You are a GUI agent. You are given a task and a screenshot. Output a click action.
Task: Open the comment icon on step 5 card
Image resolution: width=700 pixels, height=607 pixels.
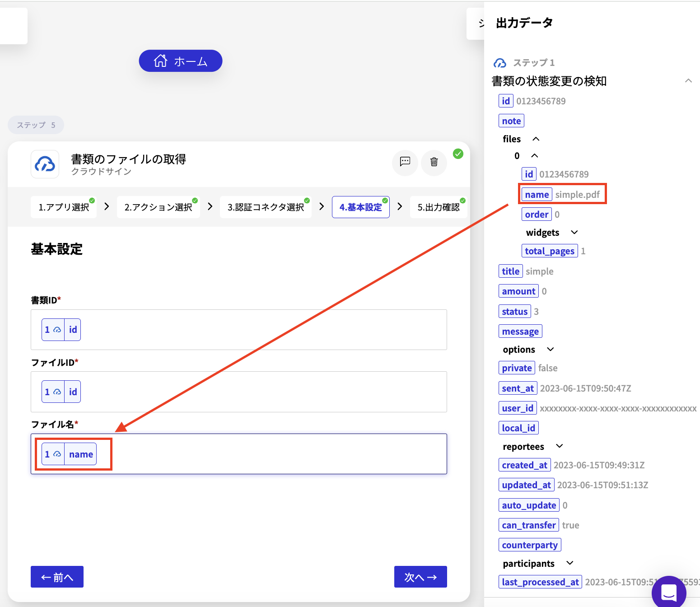(405, 162)
